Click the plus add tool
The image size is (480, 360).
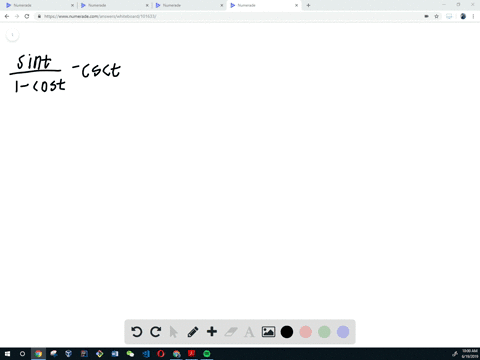tap(212, 331)
